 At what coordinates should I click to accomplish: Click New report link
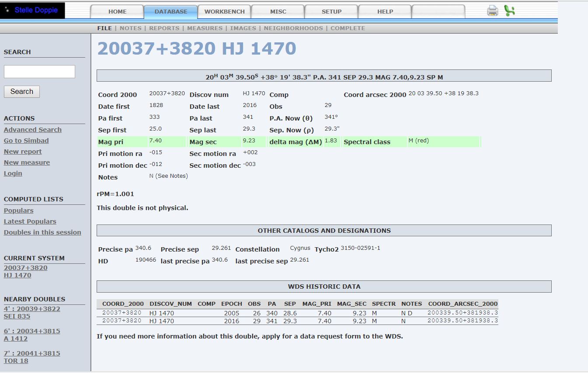click(x=23, y=152)
